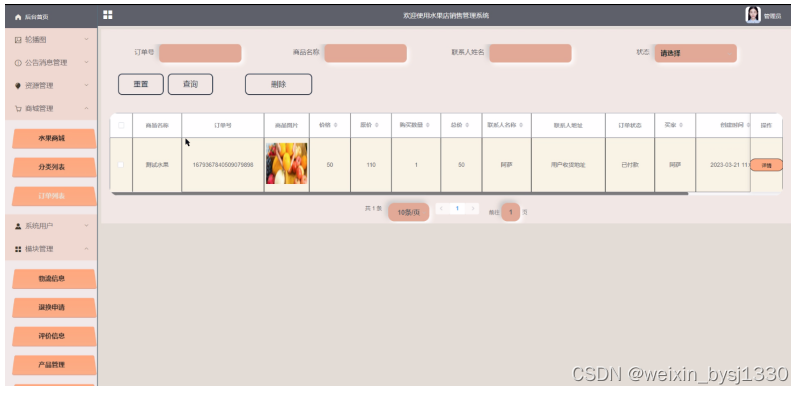Check the select-all checkbox in table header
Image resolution: width=804 pixels, height=394 pixels.
pyautogui.click(x=121, y=125)
